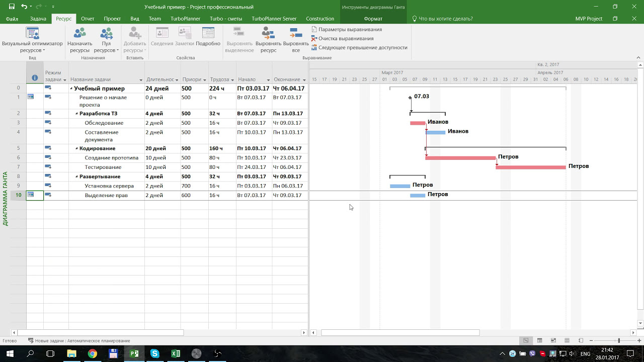Click calendar indicator icon in row 10
644x362 pixels.
tap(31, 195)
